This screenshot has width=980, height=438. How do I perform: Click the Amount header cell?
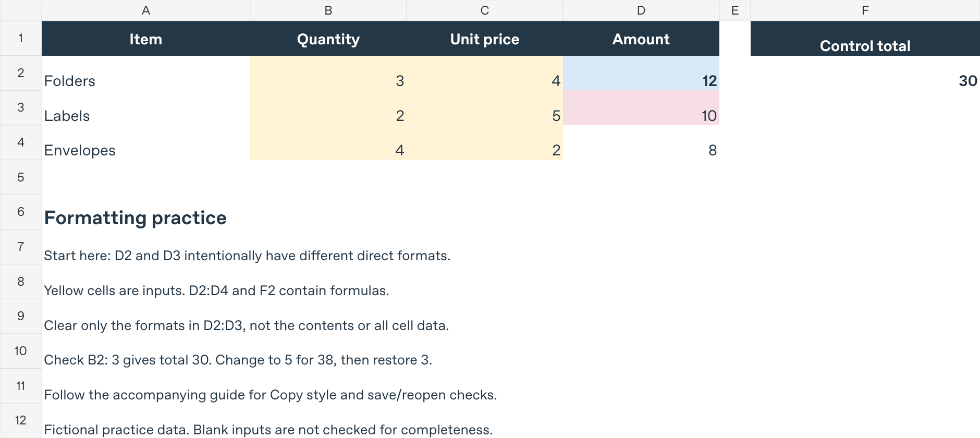[x=641, y=39]
